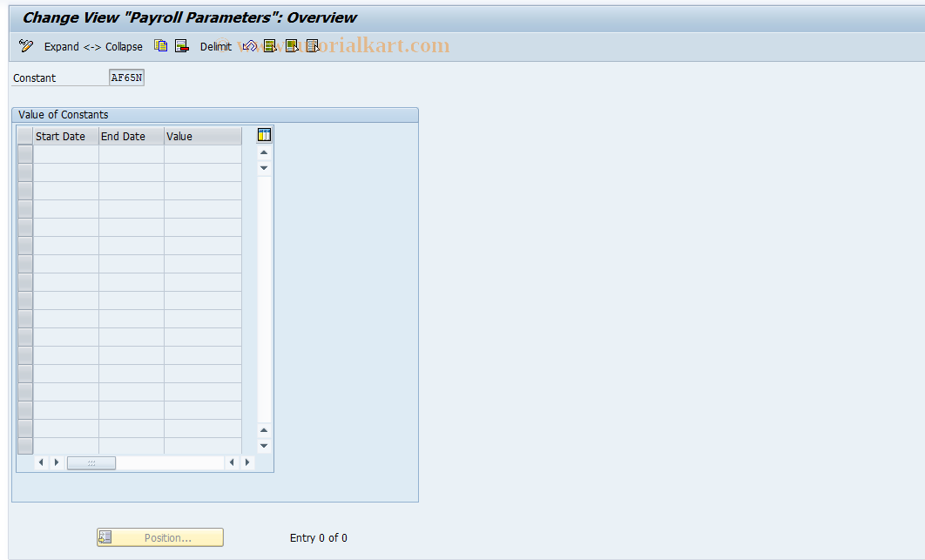
Task: Click the horizontal scrollbar thumb
Action: 91,463
